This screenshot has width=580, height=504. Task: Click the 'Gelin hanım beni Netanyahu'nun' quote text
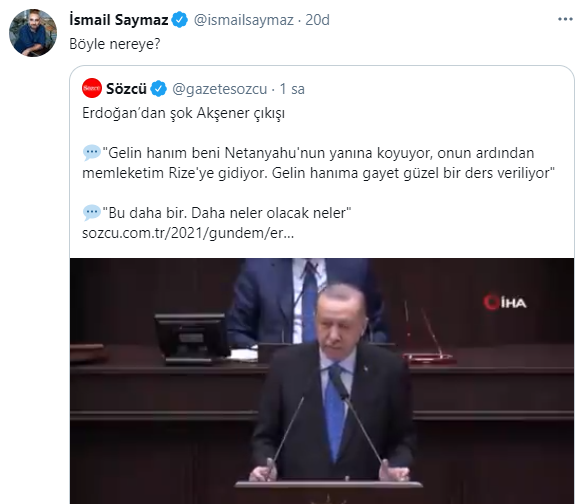click(x=318, y=163)
